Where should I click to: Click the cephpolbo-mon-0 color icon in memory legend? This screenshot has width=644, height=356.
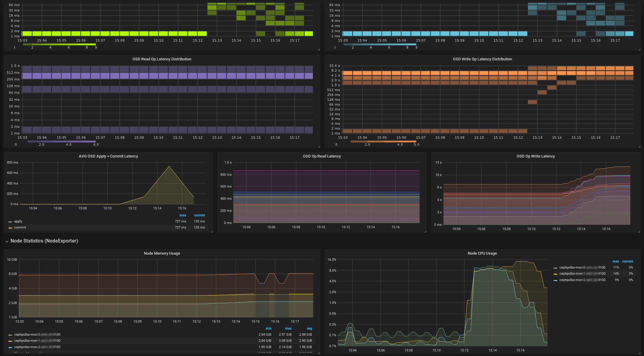point(10,335)
